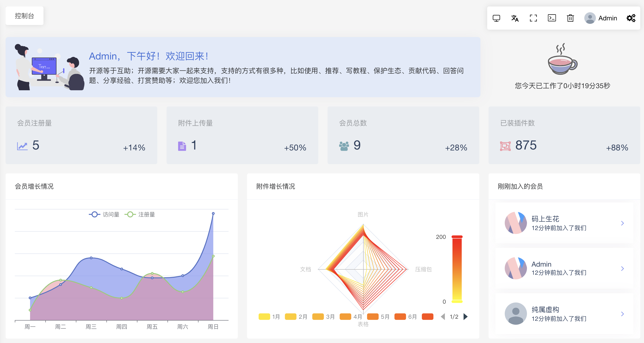Expand the 纯属虚构 member entry chevron
Screen dimensions: 644x343
point(622,314)
